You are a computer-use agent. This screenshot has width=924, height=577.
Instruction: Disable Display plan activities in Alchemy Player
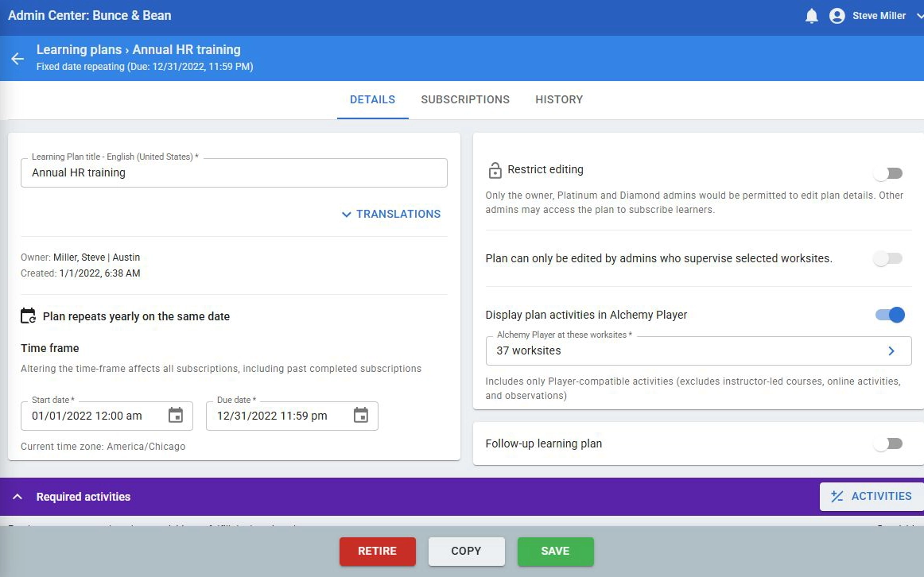[888, 315]
